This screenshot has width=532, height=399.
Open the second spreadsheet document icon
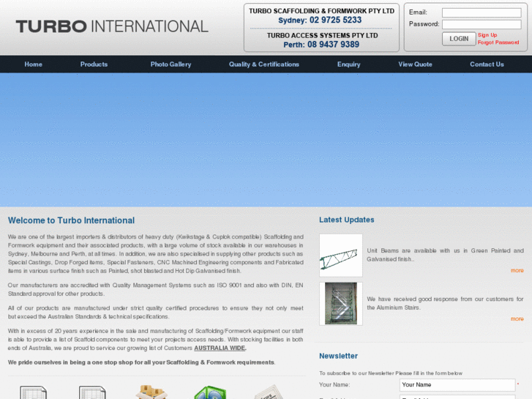click(92, 392)
